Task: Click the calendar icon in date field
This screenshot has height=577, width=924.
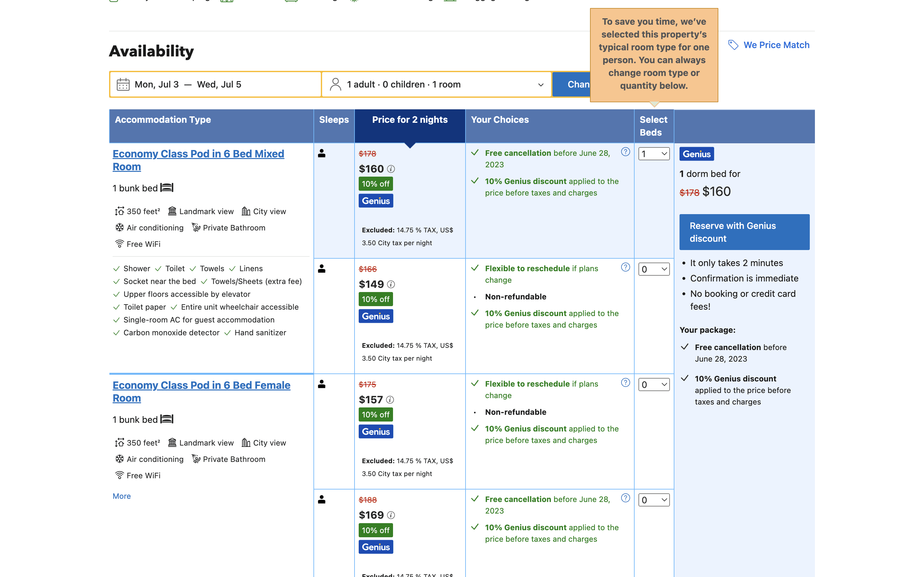Action: 123,84
